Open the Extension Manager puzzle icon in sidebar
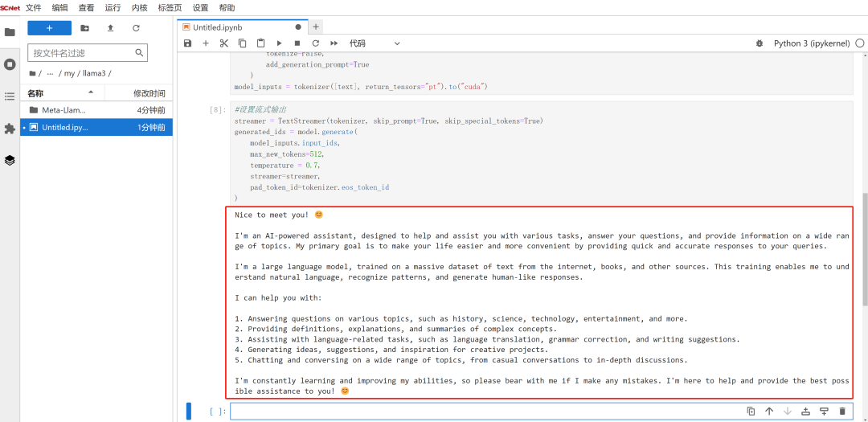868x422 pixels. 10,129
